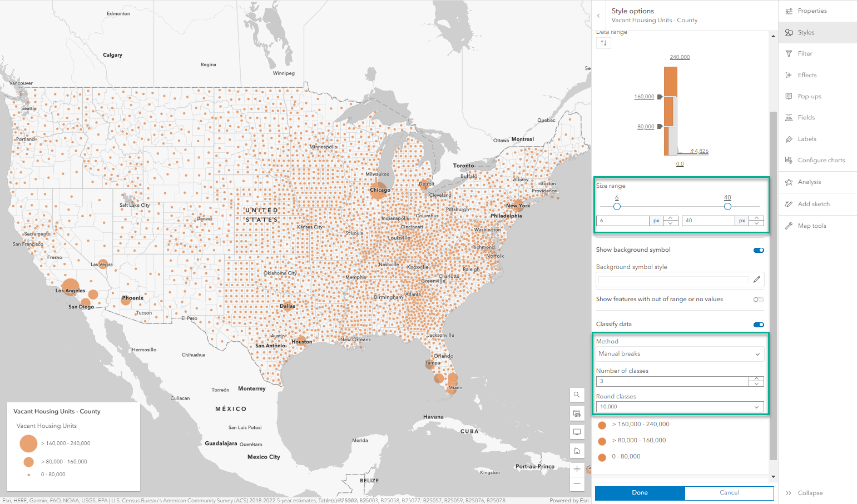
Task: Disable Show background symbol toggle
Action: (759, 250)
